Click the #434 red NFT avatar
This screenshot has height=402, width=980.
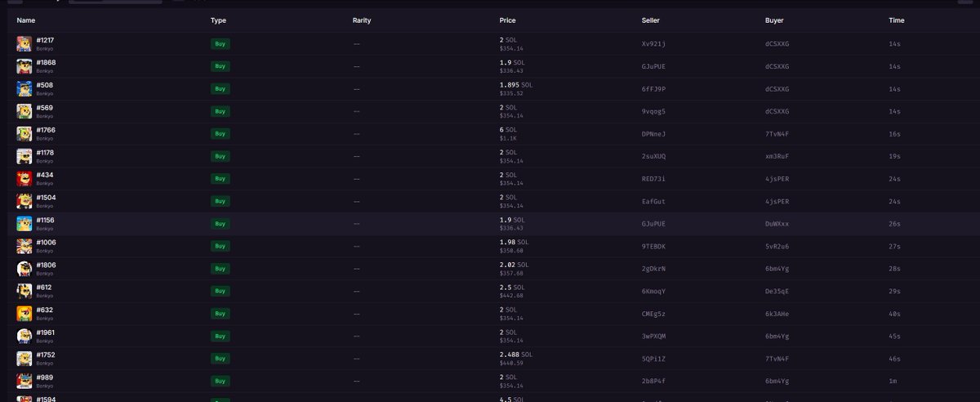pos(24,178)
